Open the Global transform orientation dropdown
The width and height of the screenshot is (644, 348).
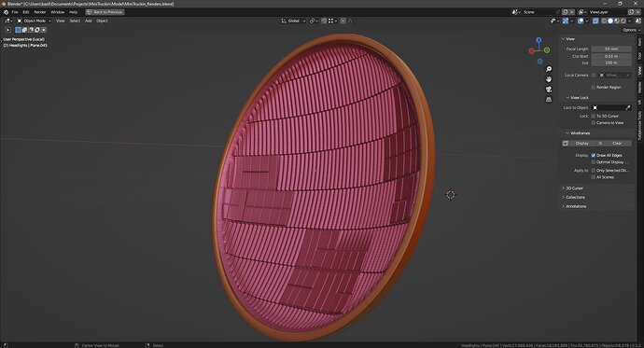click(293, 21)
